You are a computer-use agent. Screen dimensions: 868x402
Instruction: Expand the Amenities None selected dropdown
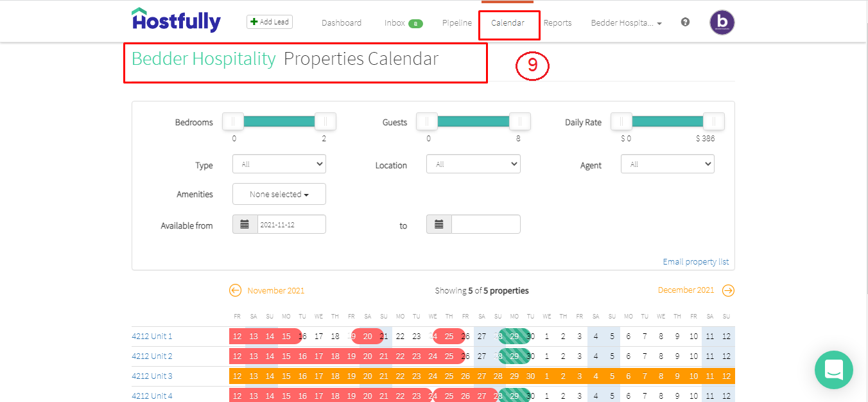[x=279, y=194]
